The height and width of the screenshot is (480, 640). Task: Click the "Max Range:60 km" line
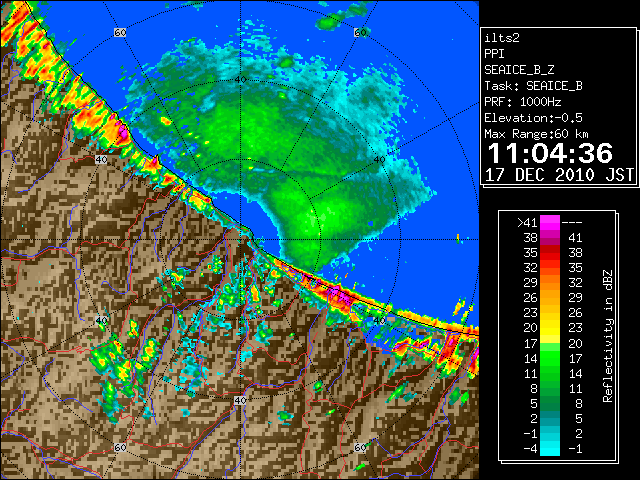536,134
